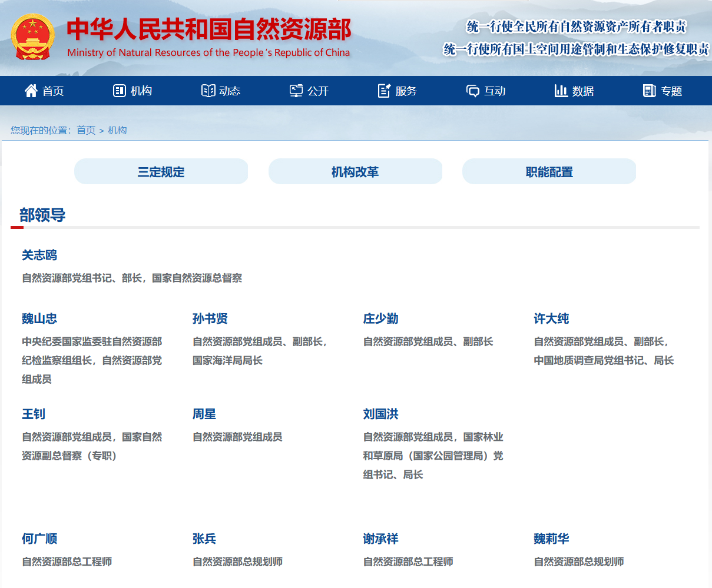Click the 职能配置 button
This screenshot has width=712, height=588.
(x=549, y=171)
